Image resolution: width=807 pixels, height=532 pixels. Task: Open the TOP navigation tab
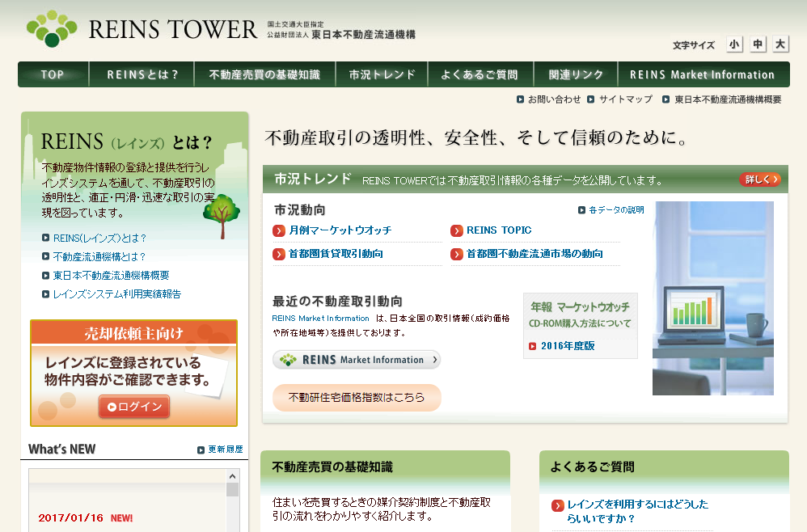pyautogui.click(x=53, y=74)
